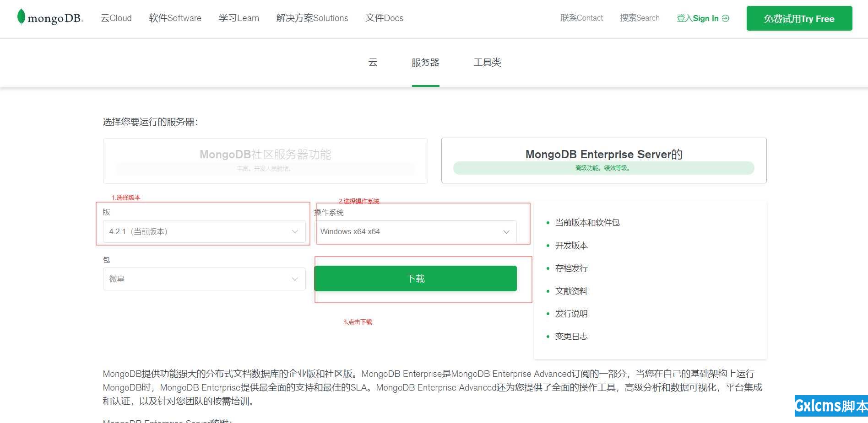Image resolution: width=868 pixels, height=423 pixels.
Task: Open the 当前版本和软件包 link
Action: coord(587,223)
